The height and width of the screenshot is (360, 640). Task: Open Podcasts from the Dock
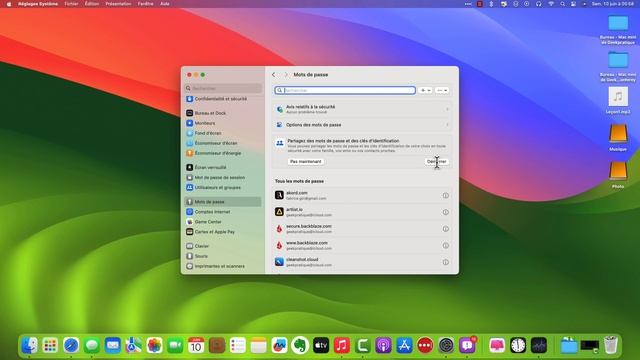(x=383, y=345)
